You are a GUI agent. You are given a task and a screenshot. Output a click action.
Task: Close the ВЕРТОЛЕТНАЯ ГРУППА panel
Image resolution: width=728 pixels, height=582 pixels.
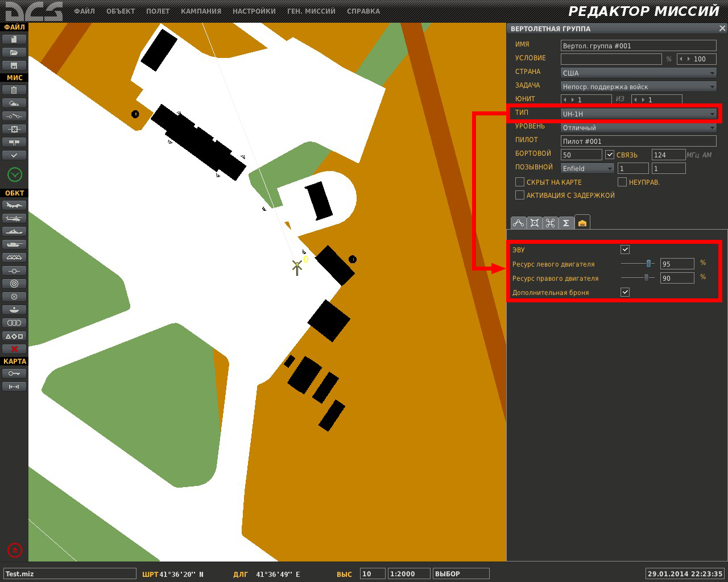[x=722, y=28]
